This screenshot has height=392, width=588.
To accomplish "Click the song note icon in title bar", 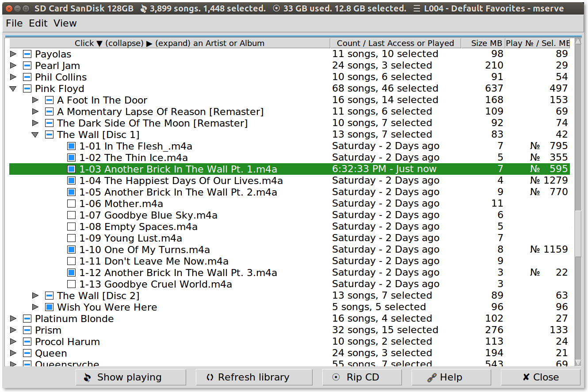I will point(143,8).
